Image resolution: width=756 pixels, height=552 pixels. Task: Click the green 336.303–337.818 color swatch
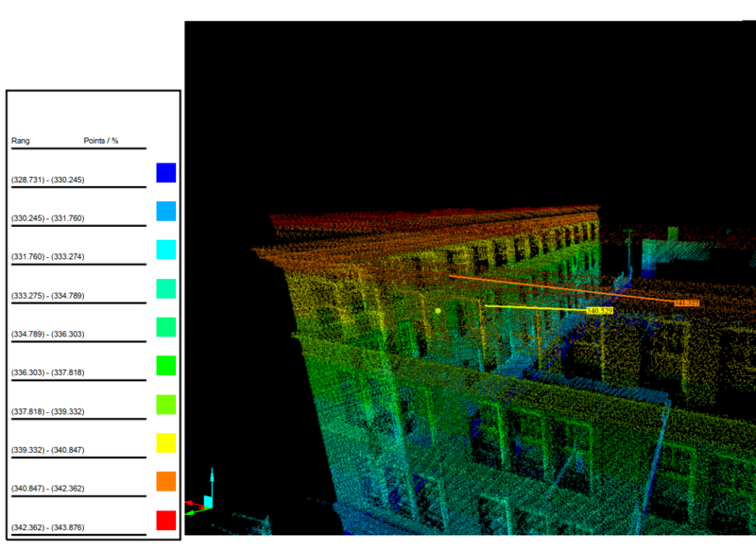(x=166, y=366)
